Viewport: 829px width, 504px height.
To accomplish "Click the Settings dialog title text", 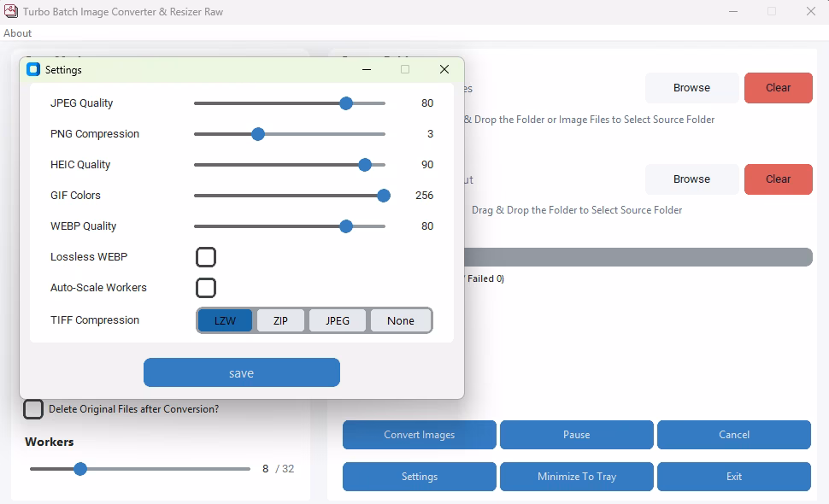I will [x=63, y=70].
